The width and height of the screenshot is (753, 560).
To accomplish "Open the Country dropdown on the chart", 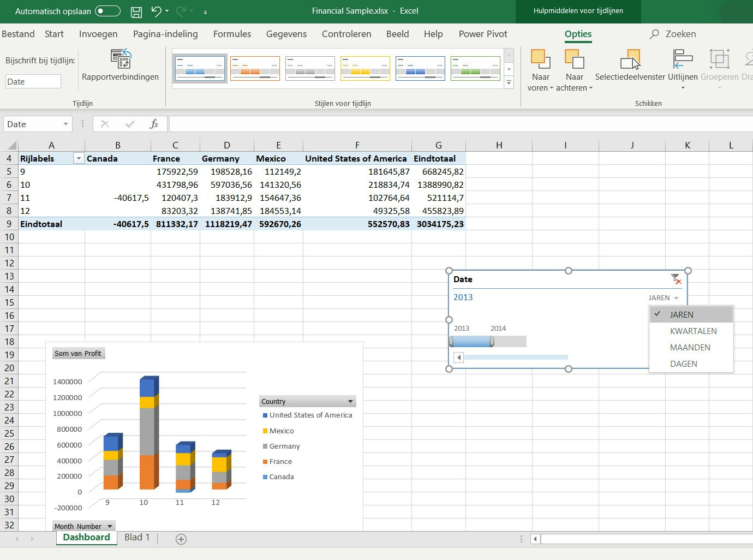I will [x=350, y=401].
